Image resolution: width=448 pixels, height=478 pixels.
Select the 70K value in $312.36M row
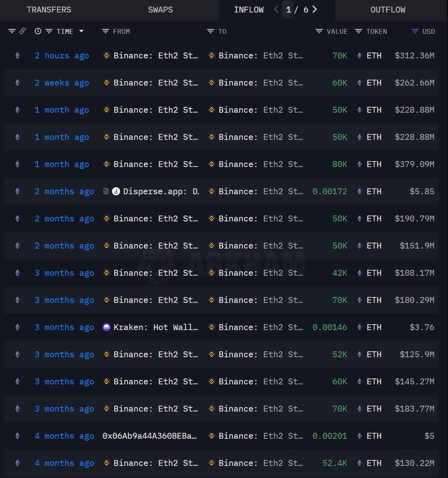pos(340,56)
